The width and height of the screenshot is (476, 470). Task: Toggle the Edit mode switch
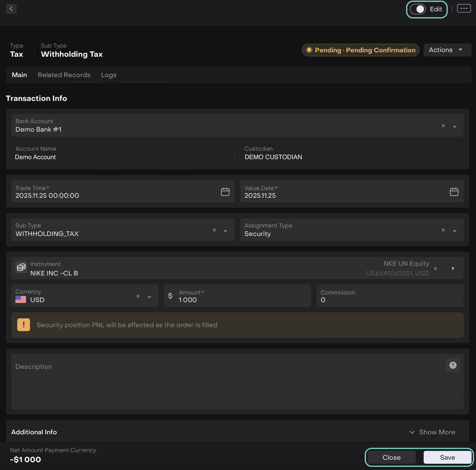coord(418,9)
